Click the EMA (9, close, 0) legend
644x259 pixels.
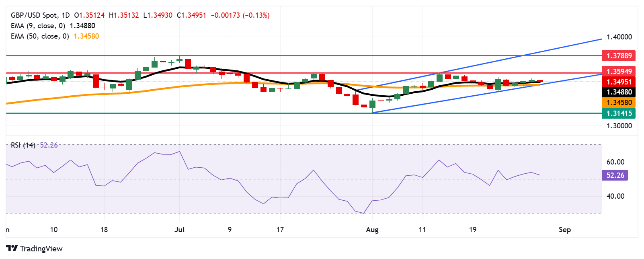[x=38, y=26]
